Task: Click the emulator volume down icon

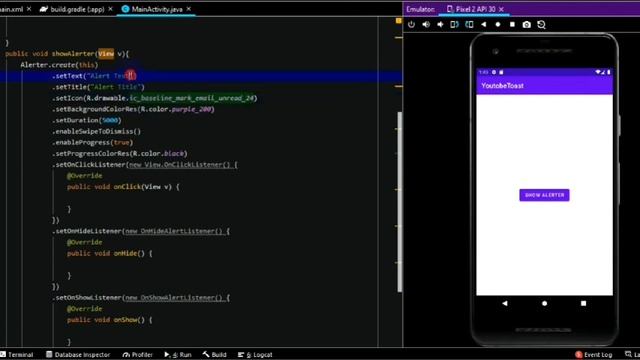Action: [x=440, y=24]
